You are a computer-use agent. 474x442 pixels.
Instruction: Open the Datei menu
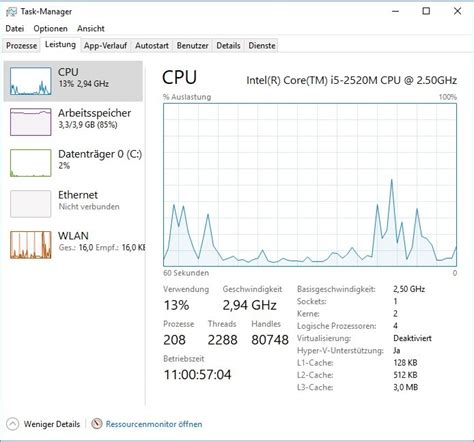(x=15, y=29)
